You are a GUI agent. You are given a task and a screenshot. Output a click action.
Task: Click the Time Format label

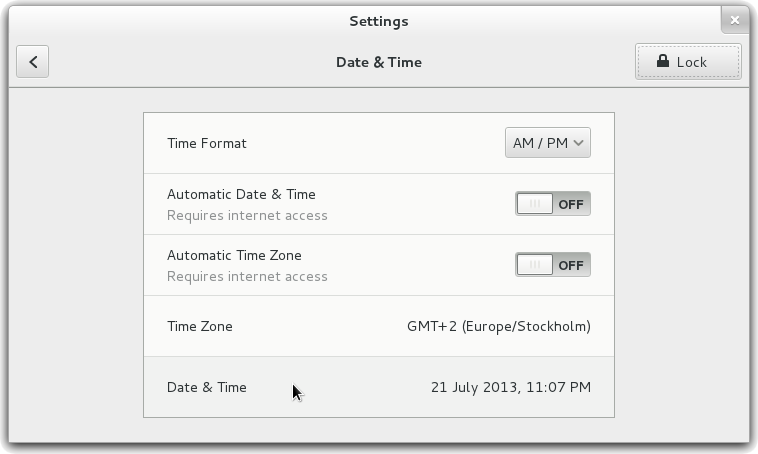pos(207,143)
